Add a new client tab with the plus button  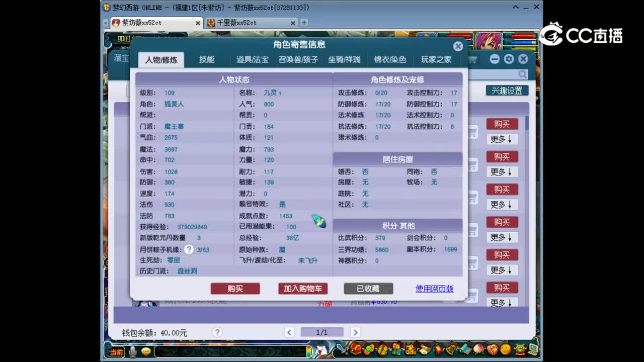304,23
